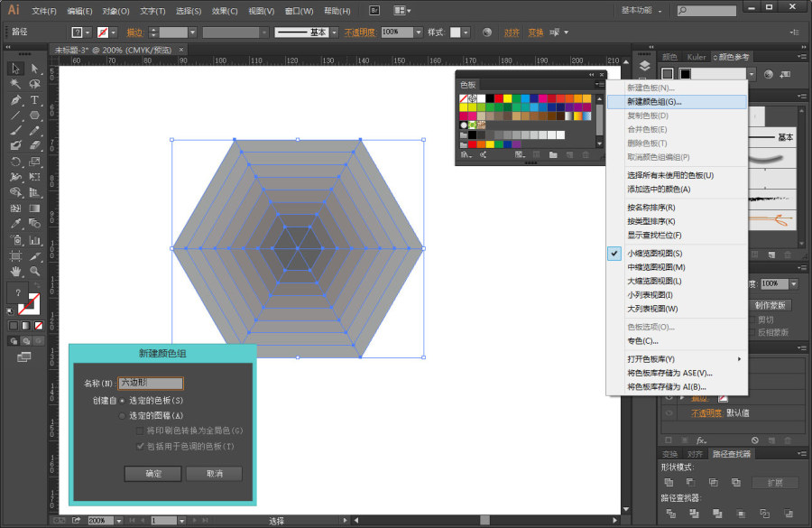812x528 pixels.
Task: Toggle the 反相蒙版 checkbox
Action: point(752,332)
